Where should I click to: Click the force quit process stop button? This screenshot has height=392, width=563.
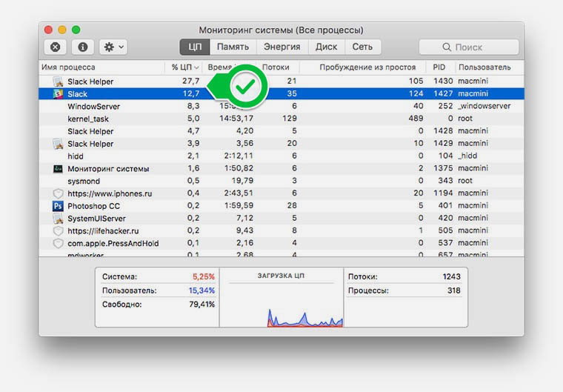click(x=56, y=47)
